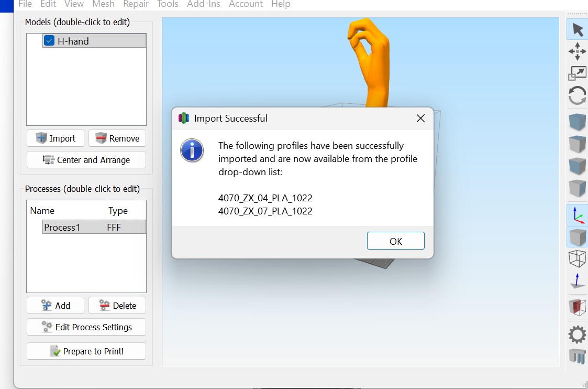Viewport: 588px width, 389px height.
Task: Open the Help menu
Action: (281, 4)
